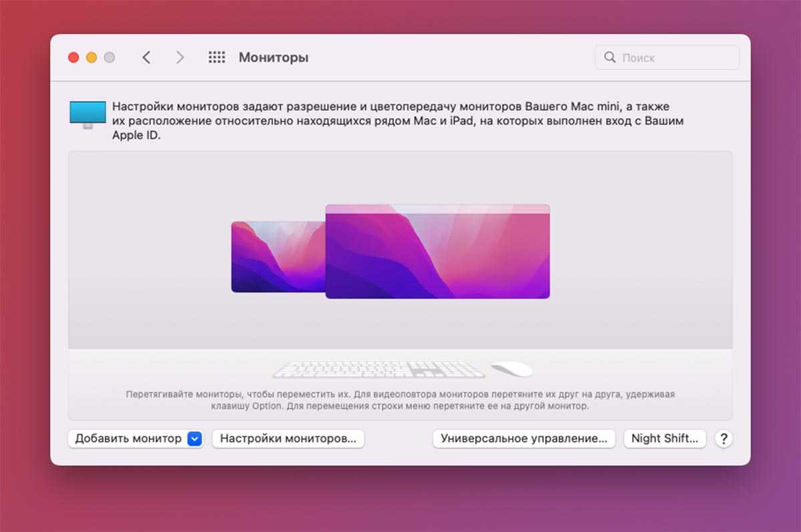Click the keyboard illustration
This screenshot has width=801, height=532.
(378, 369)
